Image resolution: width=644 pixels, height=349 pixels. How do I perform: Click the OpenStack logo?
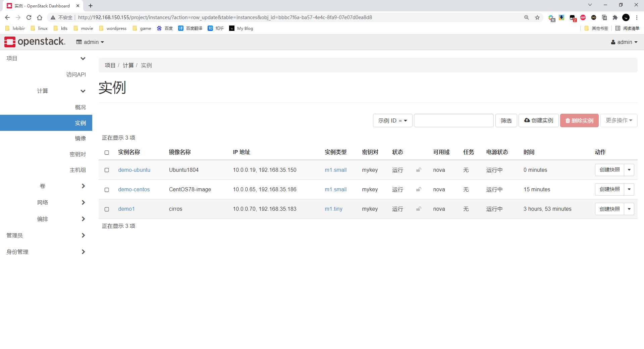(x=35, y=42)
